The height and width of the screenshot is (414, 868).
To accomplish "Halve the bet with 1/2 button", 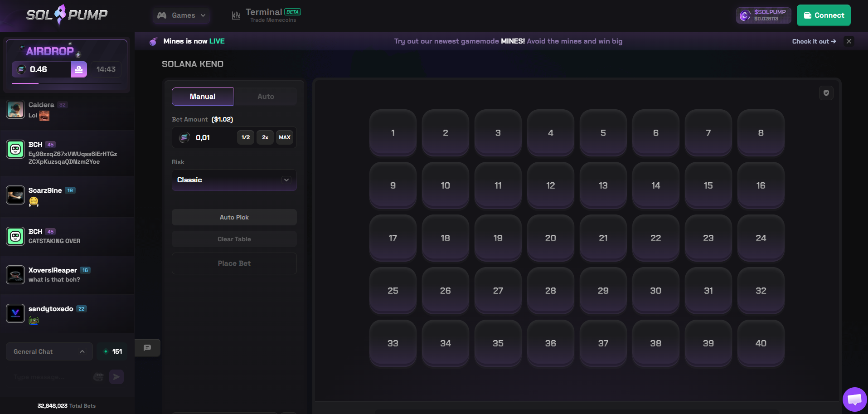I will (246, 137).
